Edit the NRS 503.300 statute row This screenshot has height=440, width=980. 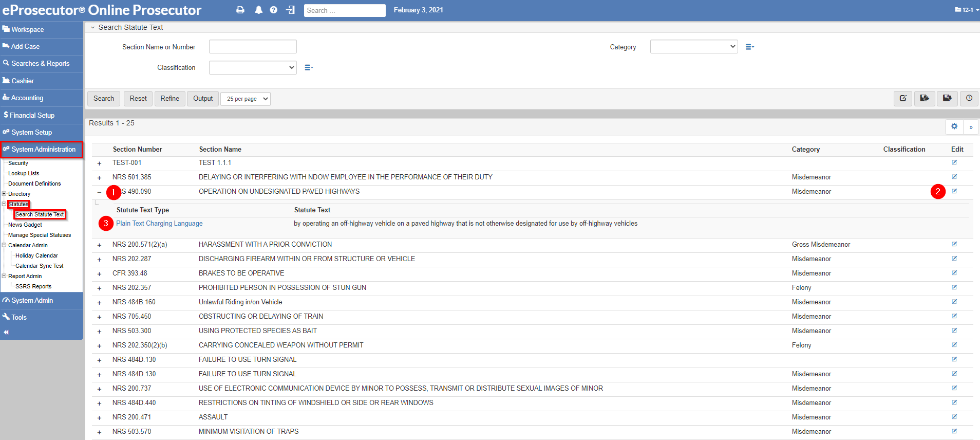coord(954,331)
